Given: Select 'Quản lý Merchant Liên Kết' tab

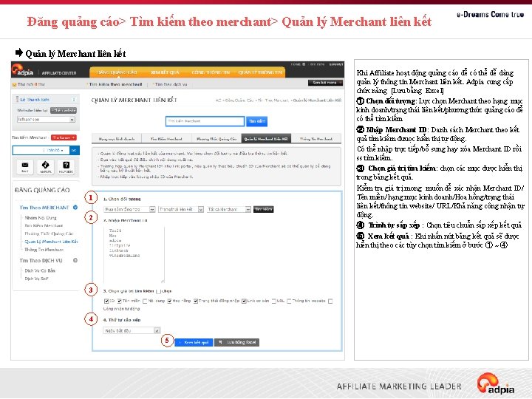Looking at the screenshot, I should (x=266, y=139).
